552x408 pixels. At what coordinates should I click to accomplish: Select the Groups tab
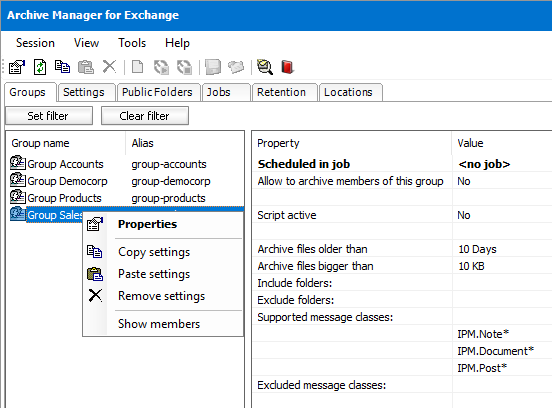click(30, 92)
